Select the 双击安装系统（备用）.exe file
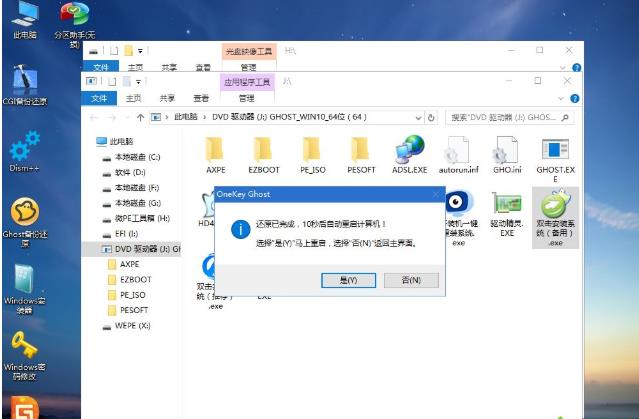Screen dimensions: 639x419 [555, 217]
